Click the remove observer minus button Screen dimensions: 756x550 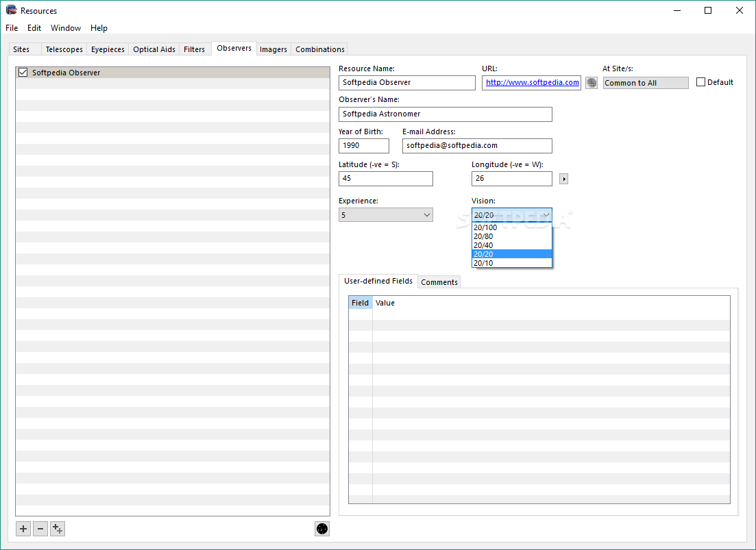click(x=40, y=529)
